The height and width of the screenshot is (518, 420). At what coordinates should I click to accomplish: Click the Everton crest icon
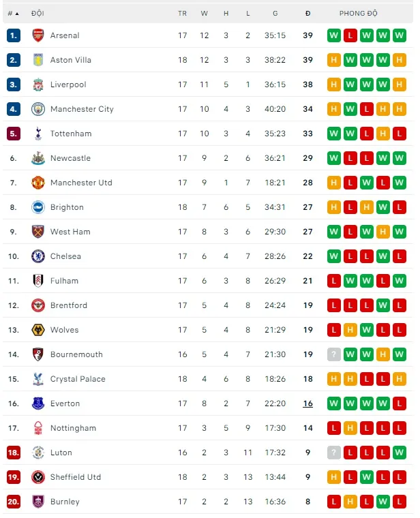pos(38,403)
